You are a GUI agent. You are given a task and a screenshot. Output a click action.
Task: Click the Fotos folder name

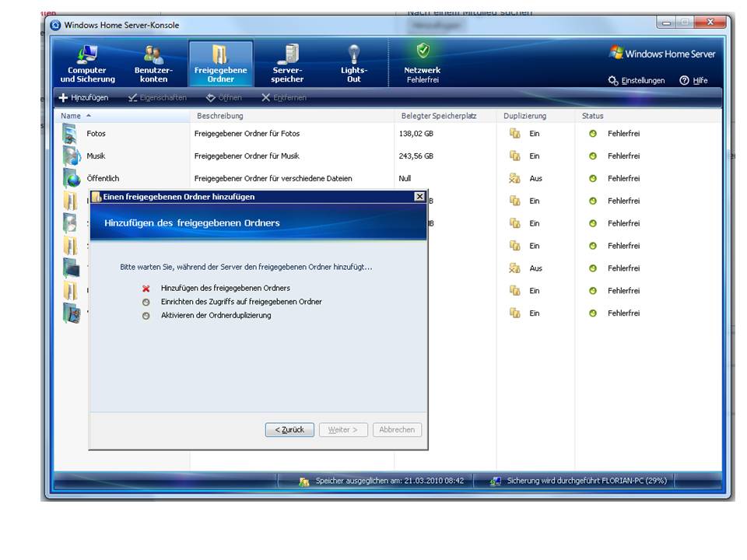[x=96, y=134]
